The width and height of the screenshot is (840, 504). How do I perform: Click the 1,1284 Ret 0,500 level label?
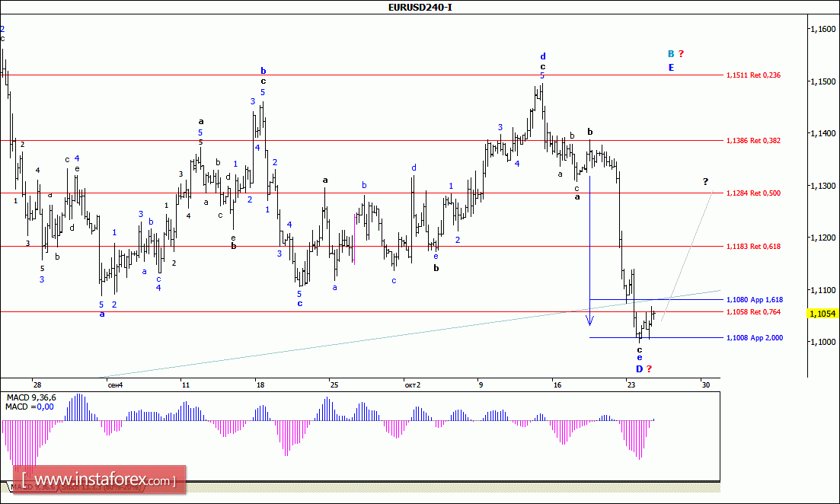[754, 193]
